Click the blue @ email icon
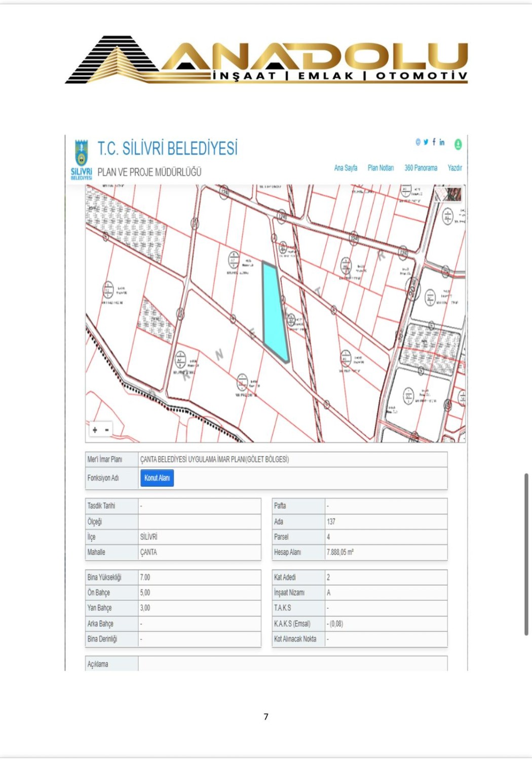Image resolution: width=532 pixels, height=760 pixels. (418, 142)
